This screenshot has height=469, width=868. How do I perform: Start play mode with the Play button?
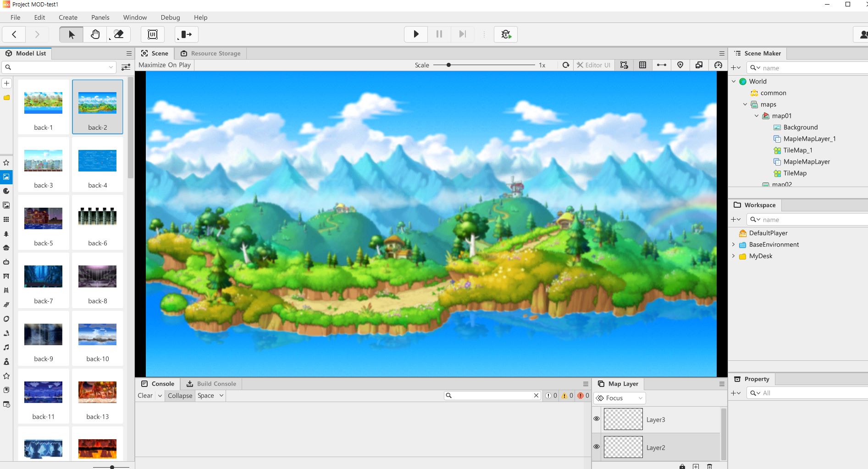(x=416, y=34)
